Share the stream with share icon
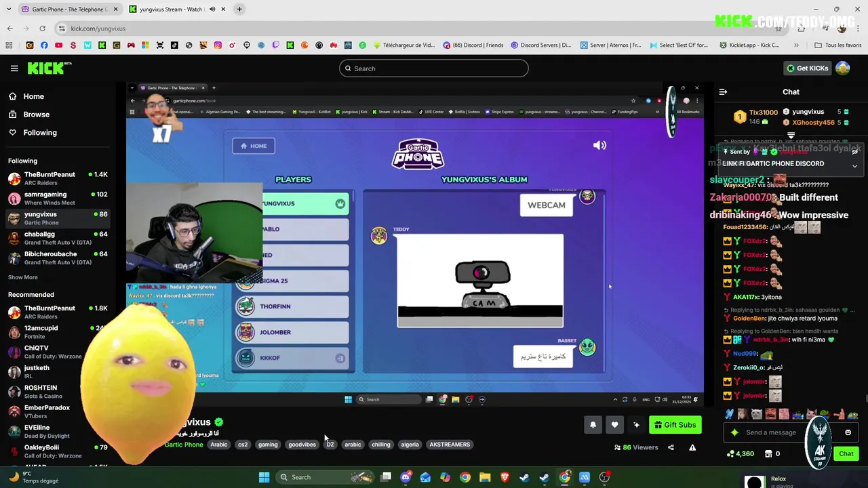 [x=671, y=447]
